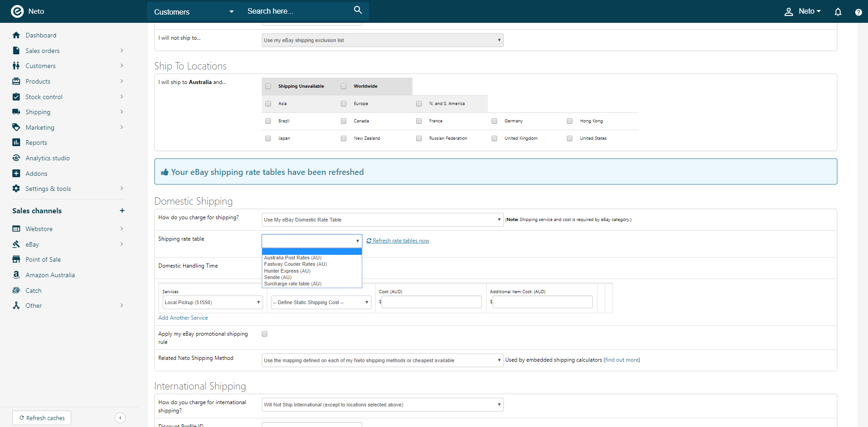Enable shipping to New Zealand

[344, 138]
